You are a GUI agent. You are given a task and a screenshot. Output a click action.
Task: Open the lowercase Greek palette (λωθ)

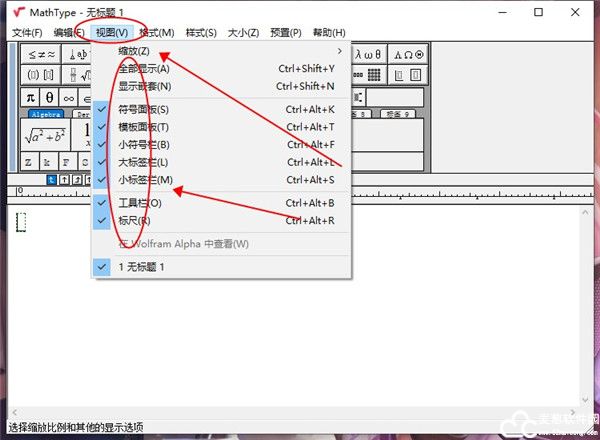pyautogui.click(x=368, y=55)
